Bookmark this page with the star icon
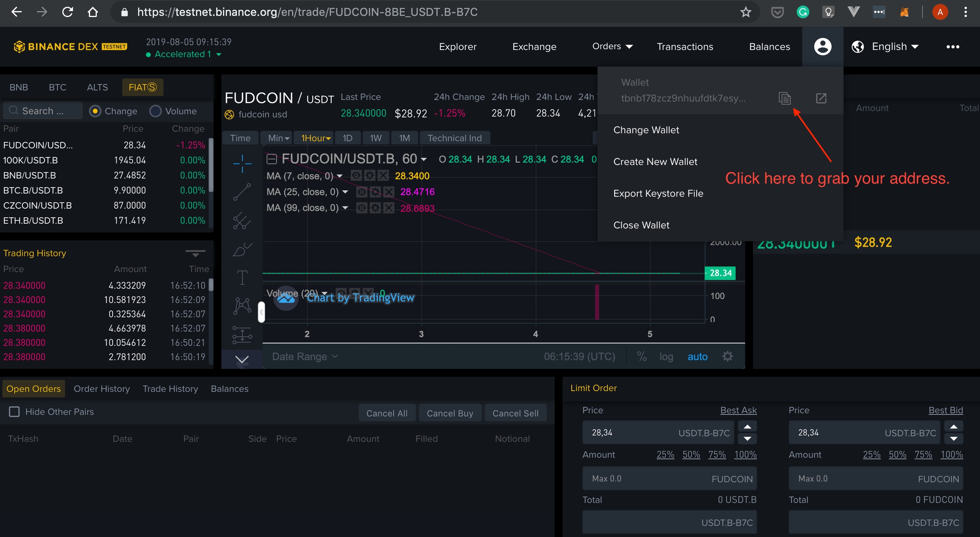This screenshot has width=980, height=537. [x=746, y=12]
